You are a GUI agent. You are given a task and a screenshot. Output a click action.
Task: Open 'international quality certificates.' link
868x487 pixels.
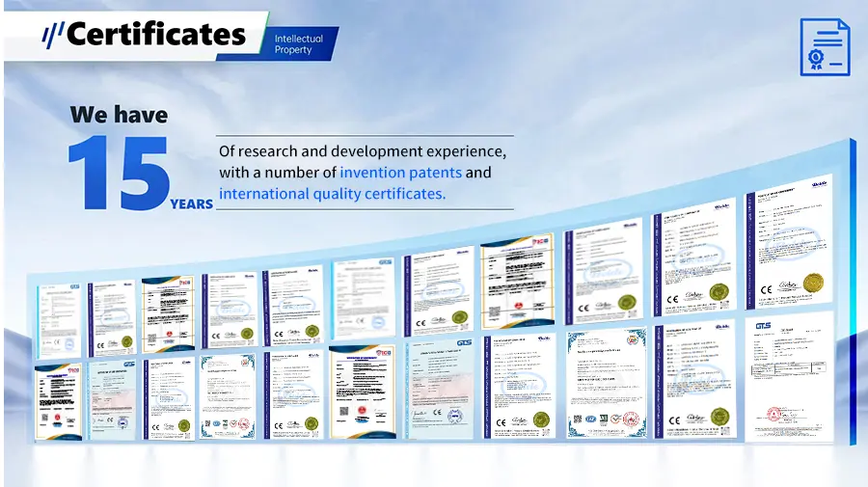pos(333,194)
